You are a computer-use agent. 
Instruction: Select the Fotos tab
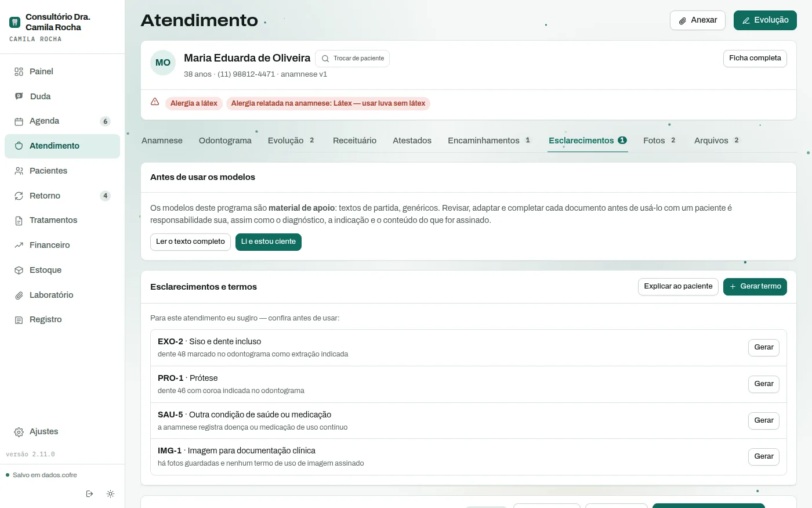[x=660, y=140]
